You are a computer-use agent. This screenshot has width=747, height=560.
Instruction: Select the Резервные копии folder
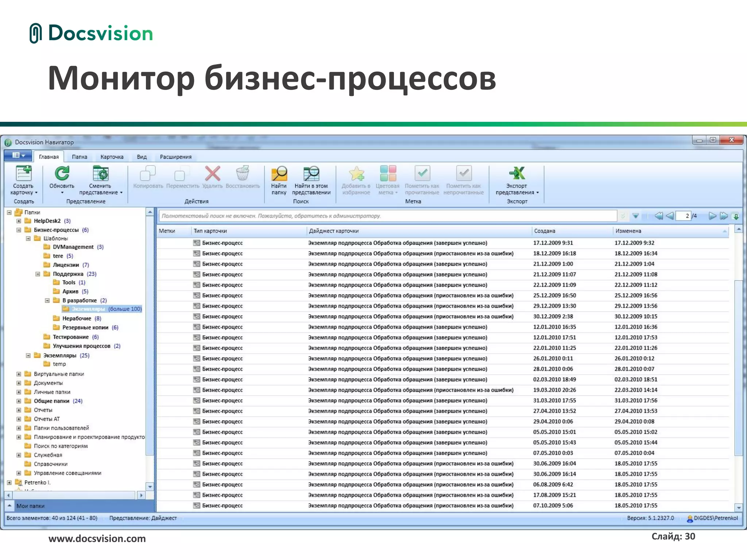coord(85,327)
